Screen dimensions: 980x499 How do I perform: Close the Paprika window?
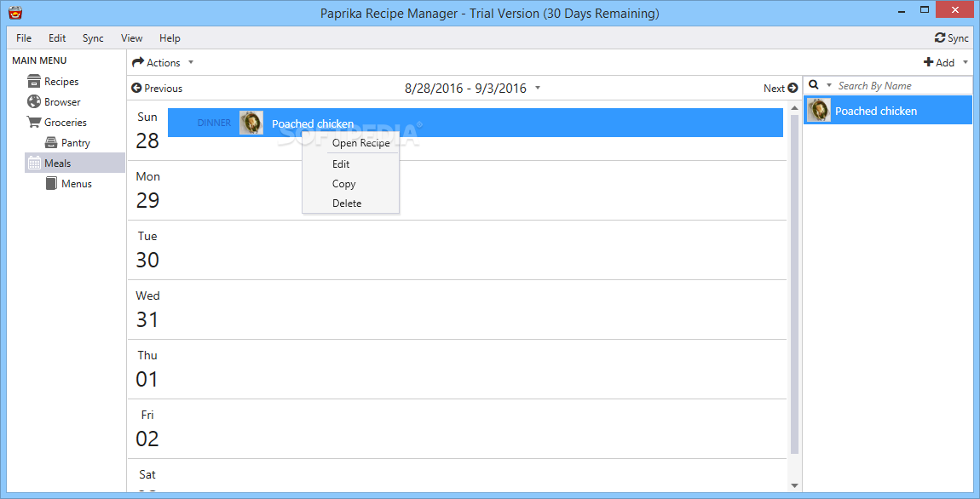tap(954, 10)
